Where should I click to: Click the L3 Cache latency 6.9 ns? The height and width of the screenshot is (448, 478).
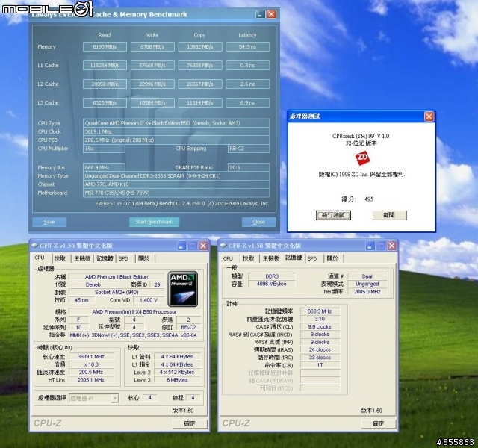(247, 103)
